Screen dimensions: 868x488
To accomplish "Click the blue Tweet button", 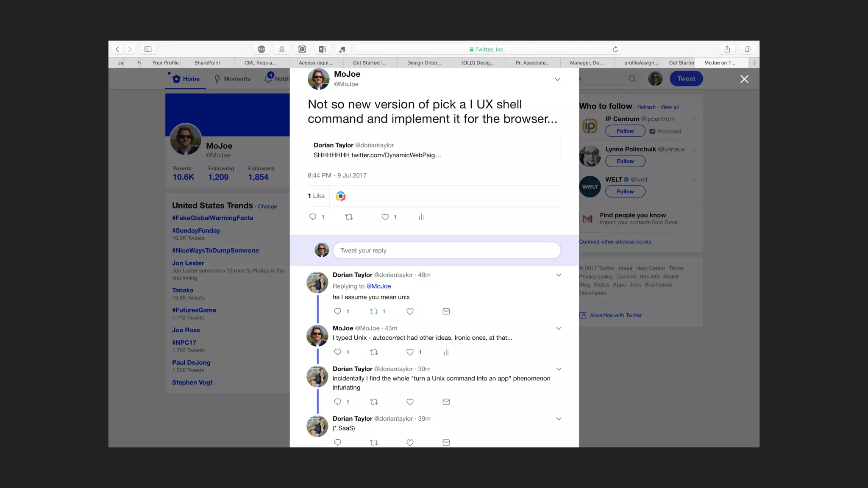I will (x=686, y=79).
